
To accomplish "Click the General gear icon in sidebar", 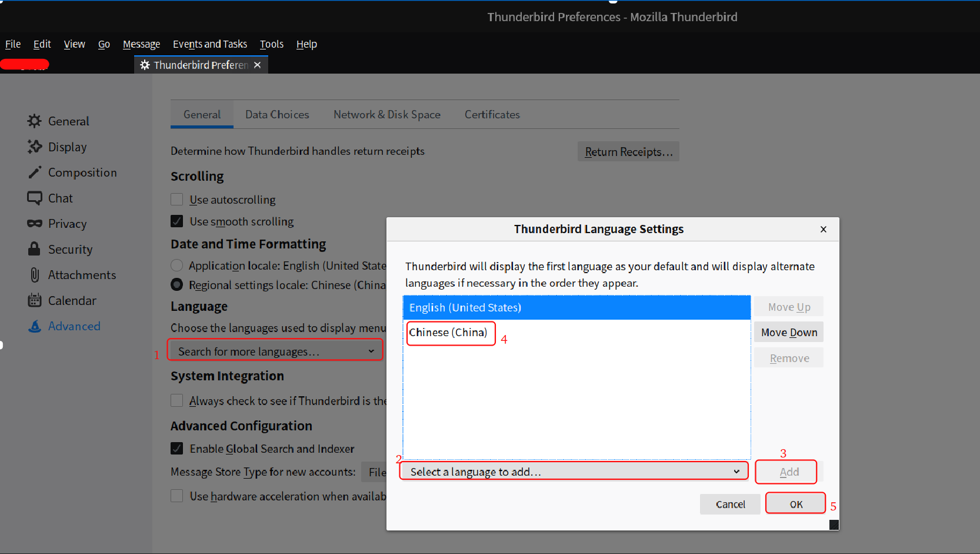I will pos(35,121).
